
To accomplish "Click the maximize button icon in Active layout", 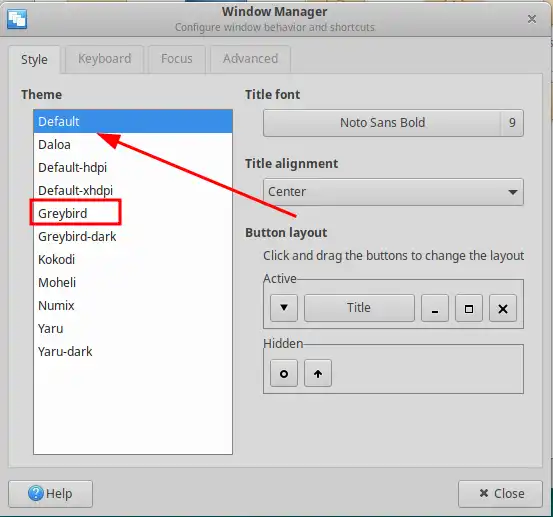I will [469, 308].
